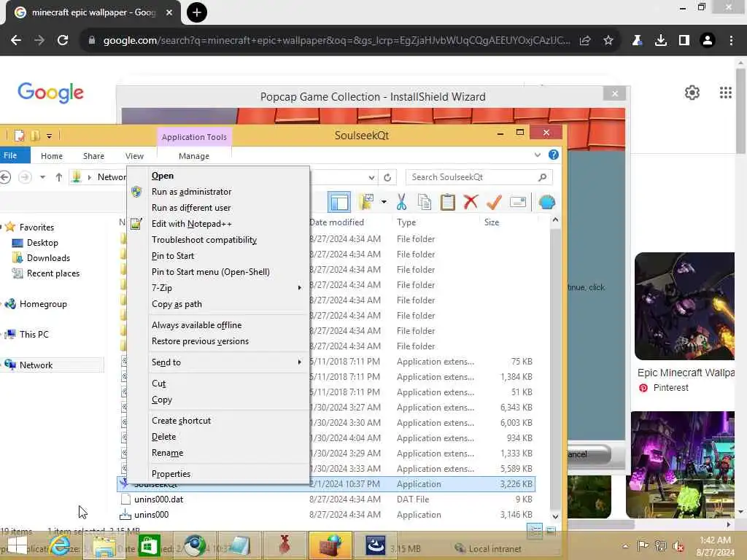This screenshot has height=560, width=747.
Task: Click the red X Delete icon in the toolbar
Action: pyautogui.click(x=471, y=203)
